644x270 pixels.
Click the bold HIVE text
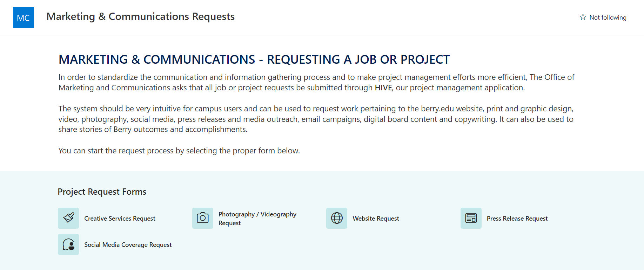pyautogui.click(x=383, y=88)
